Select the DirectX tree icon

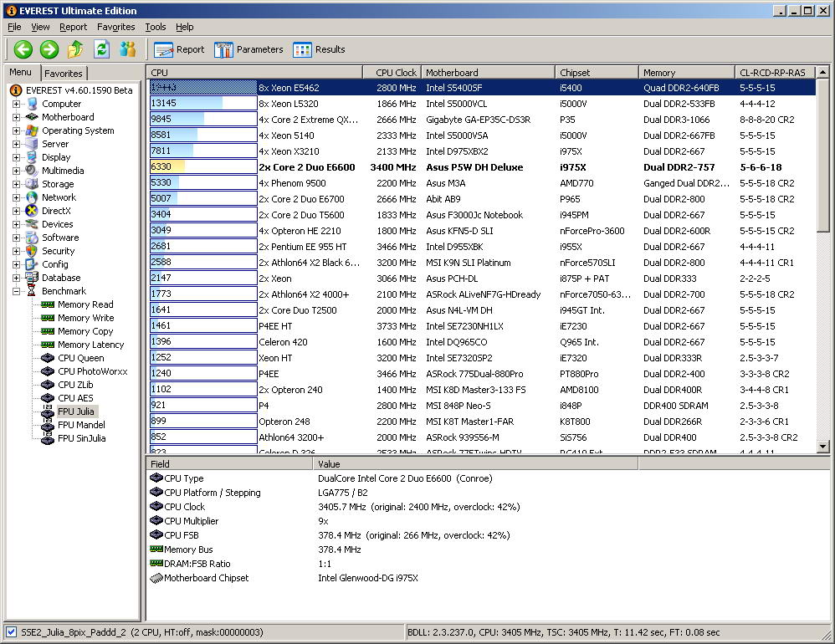(x=32, y=211)
